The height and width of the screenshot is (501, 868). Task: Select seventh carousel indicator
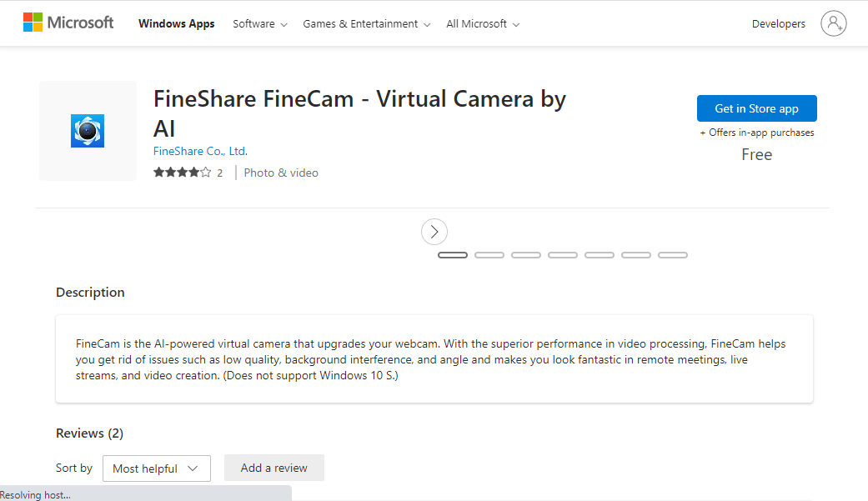[673, 255]
